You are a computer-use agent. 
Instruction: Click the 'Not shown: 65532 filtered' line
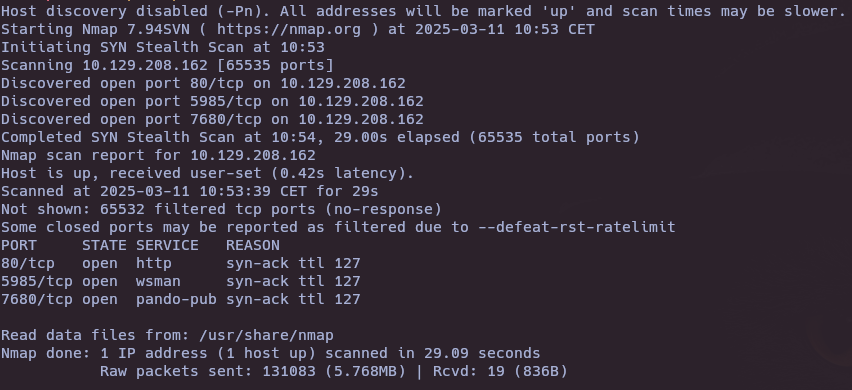(x=221, y=209)
